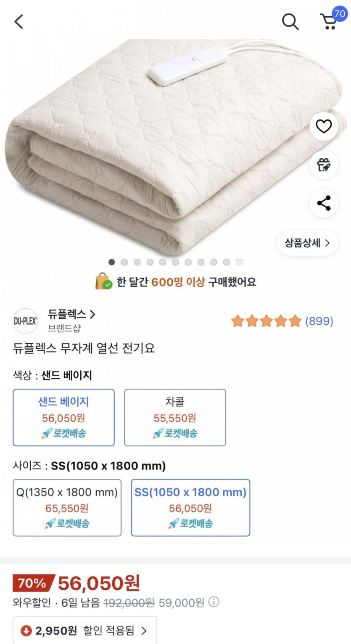Viewport: 351px width, 644px height.
Task: Click the DU-PLEX brand logo
Action: [26, 321]
